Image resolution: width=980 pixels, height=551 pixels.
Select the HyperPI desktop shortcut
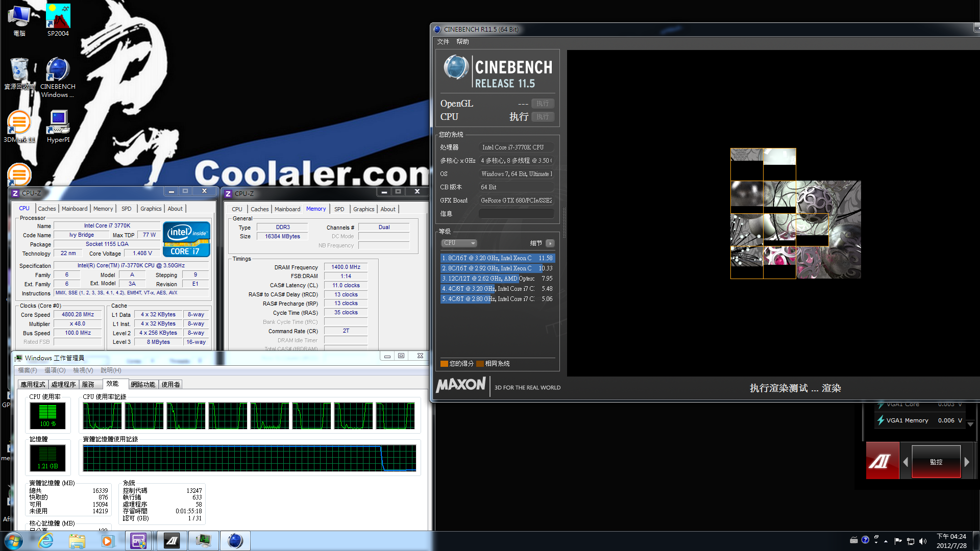point(58,127)
